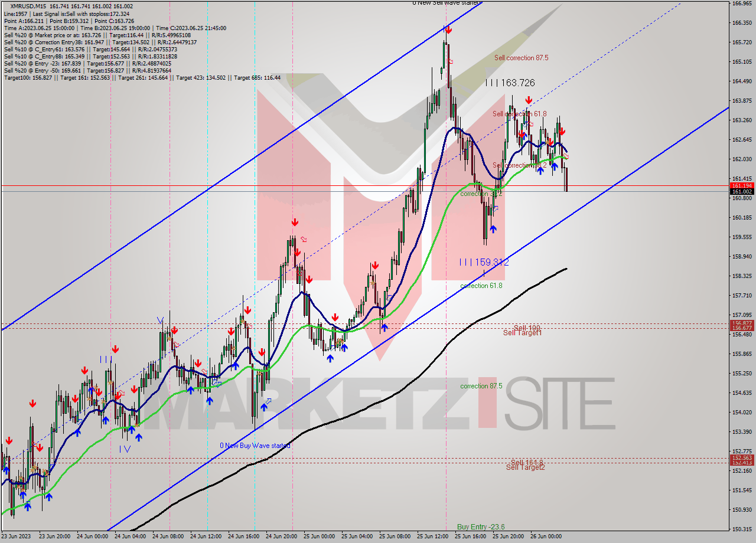Click '24 Jun 04:00' on the time axis
The image size is (756, 543).
point(130,537)
